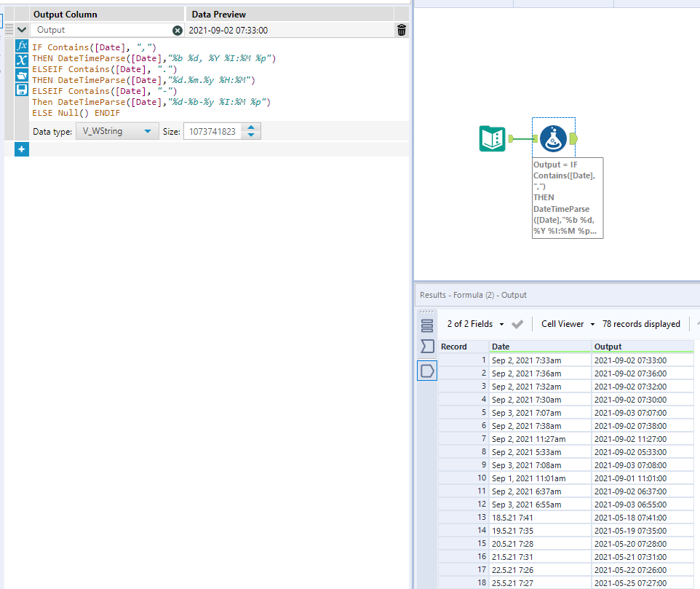Select the Formula flask tool on canvas
Viewport: 700px width, 589px height.
[553, 138]
